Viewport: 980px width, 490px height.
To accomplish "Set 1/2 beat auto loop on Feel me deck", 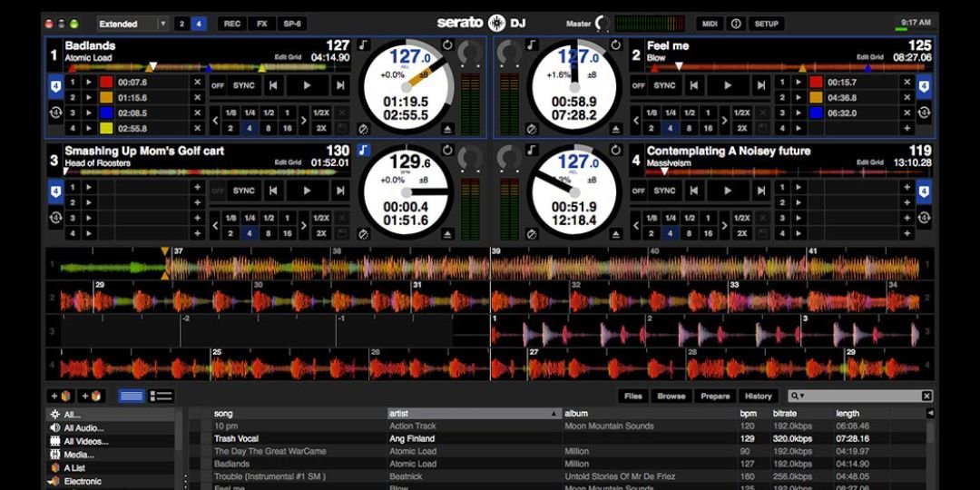I will [689, 113].
